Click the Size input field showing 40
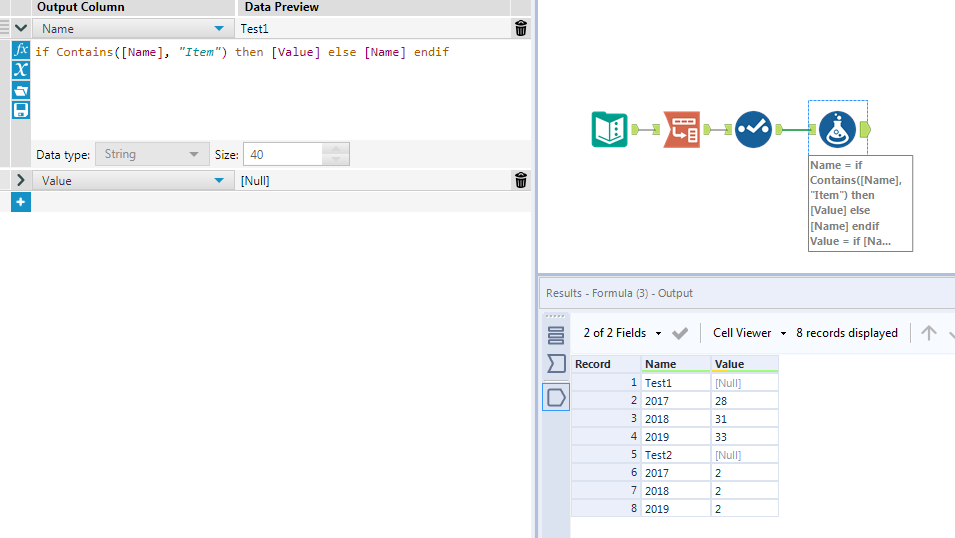This screenshot has width=955, height=538. [x=283, y=154]
